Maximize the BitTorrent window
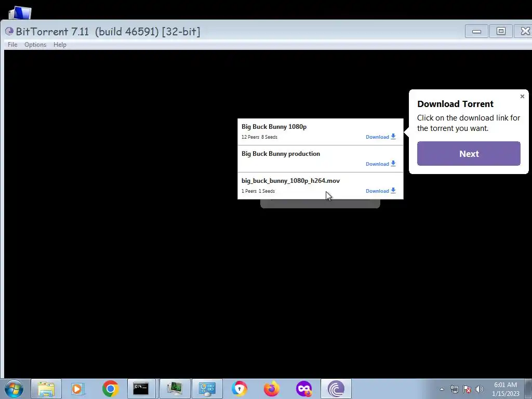The image size is (532, 399). (501, 31)
